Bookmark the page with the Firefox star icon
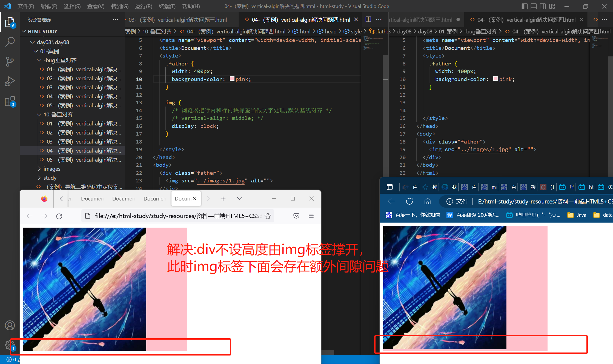Viewport: 613px width, 364px height. 268,216
